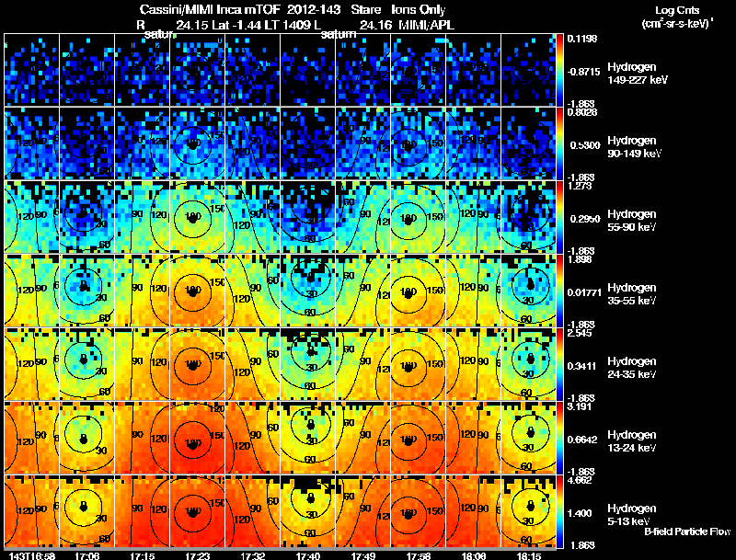
Task: Click the 17:32 time axis label
Action: 252,556
